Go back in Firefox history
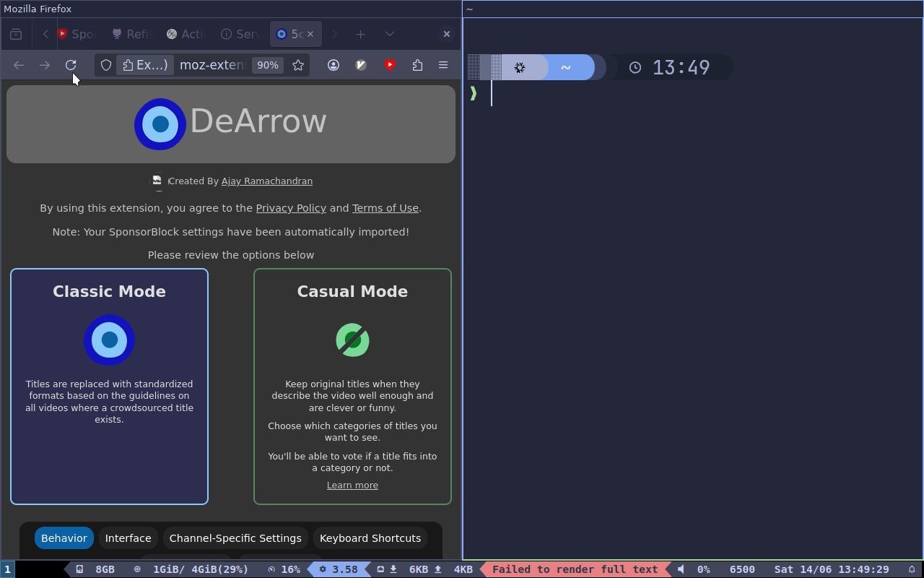The image size is (924, 578). tap(19, 65)
